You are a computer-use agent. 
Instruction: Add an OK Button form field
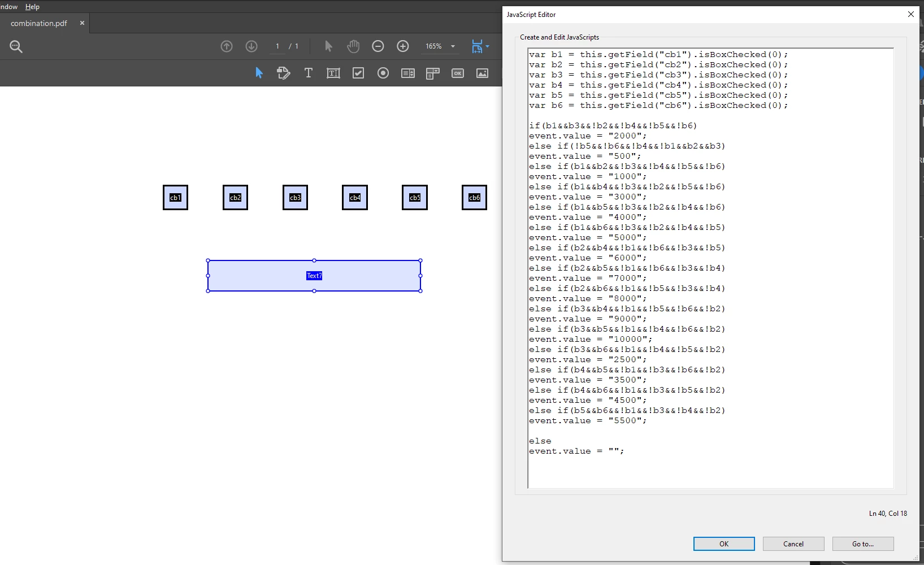click(458, 73)
